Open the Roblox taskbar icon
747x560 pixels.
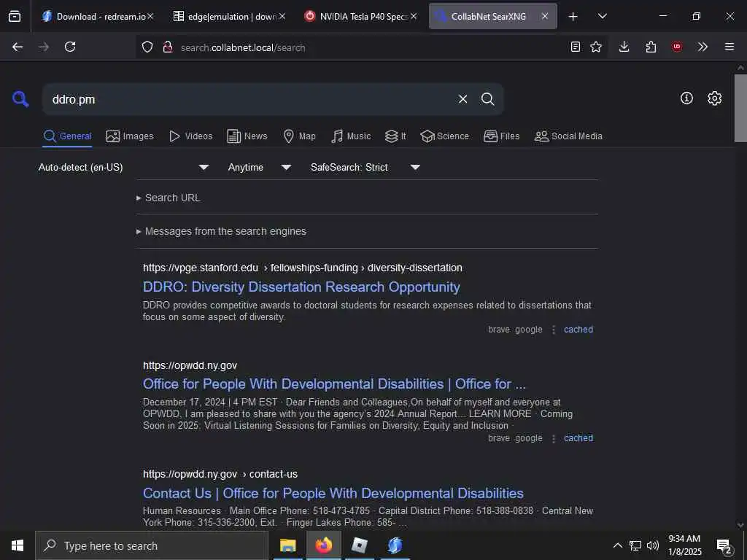(359, 545)
